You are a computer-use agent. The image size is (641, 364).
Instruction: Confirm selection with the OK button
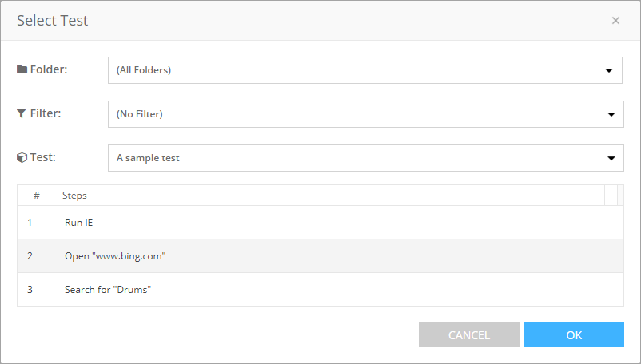(573, 335)
